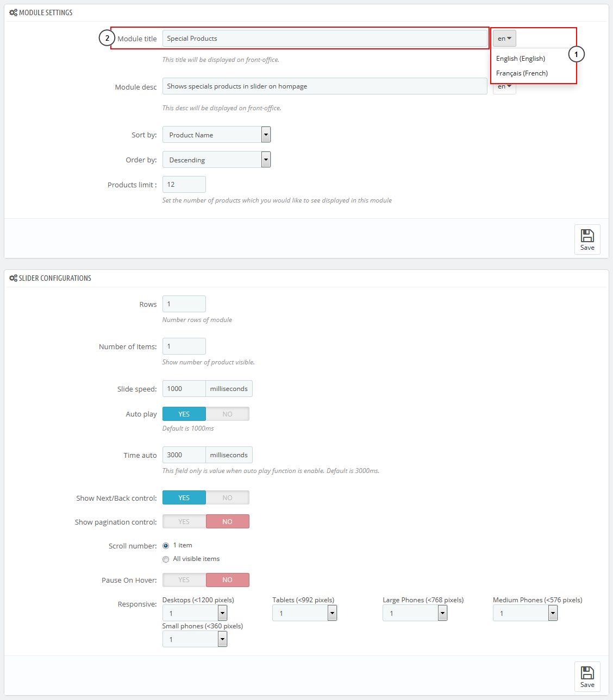Click the Slide speed input field
The height and width of the screenshot is (700, 613).
(184, 389)
